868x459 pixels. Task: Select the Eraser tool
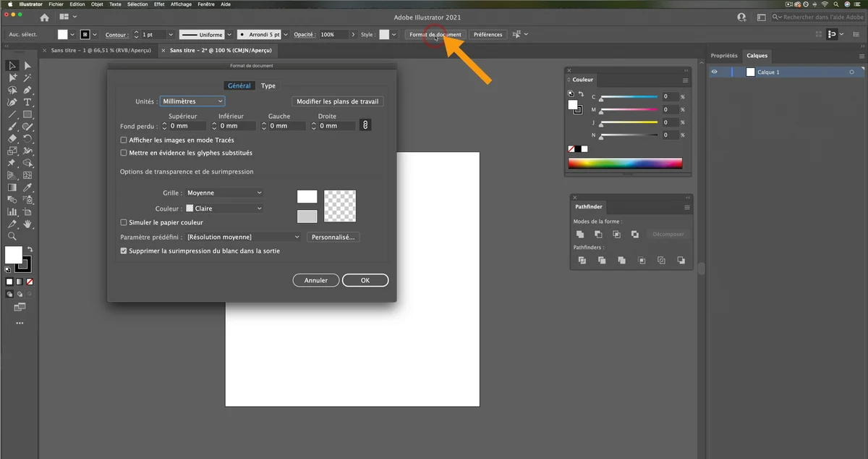[12, 139]
